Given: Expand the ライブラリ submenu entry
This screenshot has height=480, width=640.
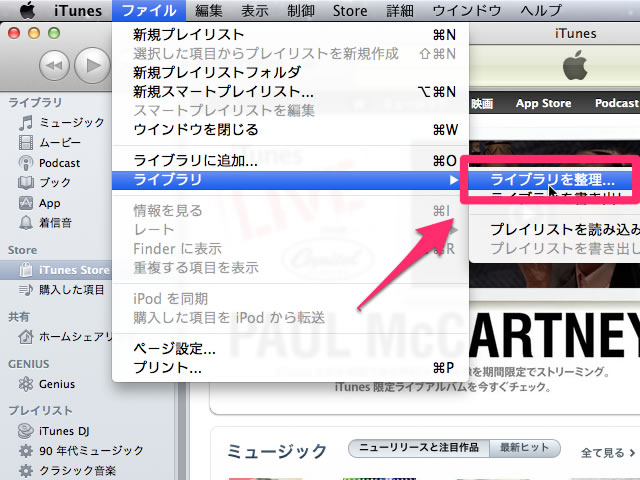Looking at the screenshot, I should click(x=290, y=180).
